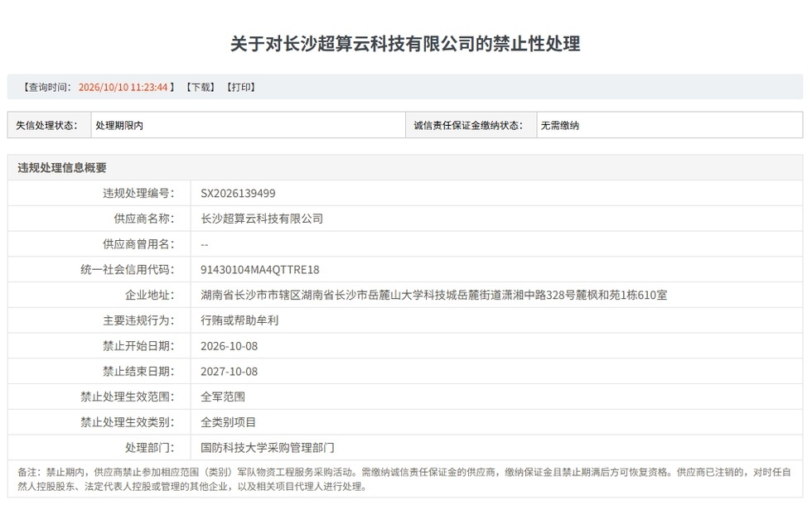Click the label 供应商名称
812x505 pixels.
[144, 219]
